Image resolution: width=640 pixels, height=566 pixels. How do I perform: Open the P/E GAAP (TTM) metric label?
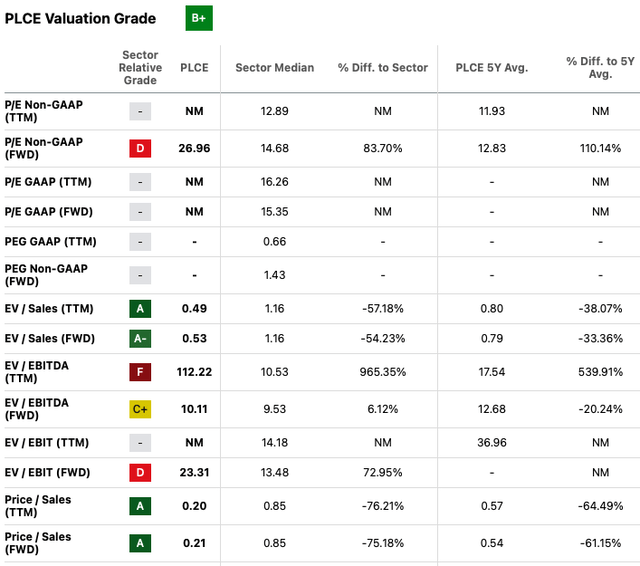tap(48, 182)
